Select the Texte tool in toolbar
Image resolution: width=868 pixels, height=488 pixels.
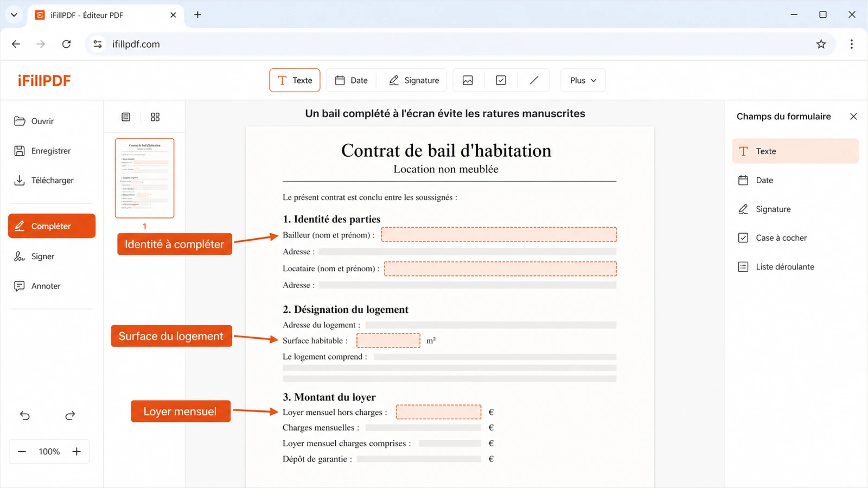[295, 80]
